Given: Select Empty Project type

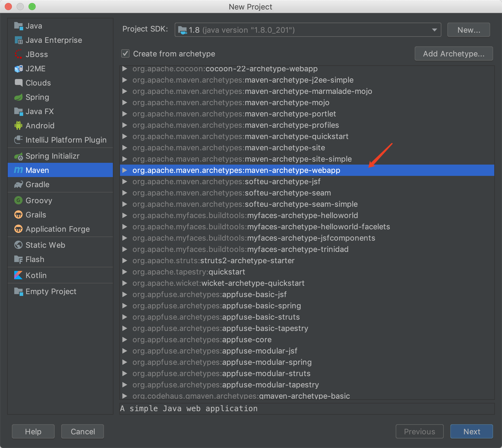Looking at the screenshot, I should (60, 291).
